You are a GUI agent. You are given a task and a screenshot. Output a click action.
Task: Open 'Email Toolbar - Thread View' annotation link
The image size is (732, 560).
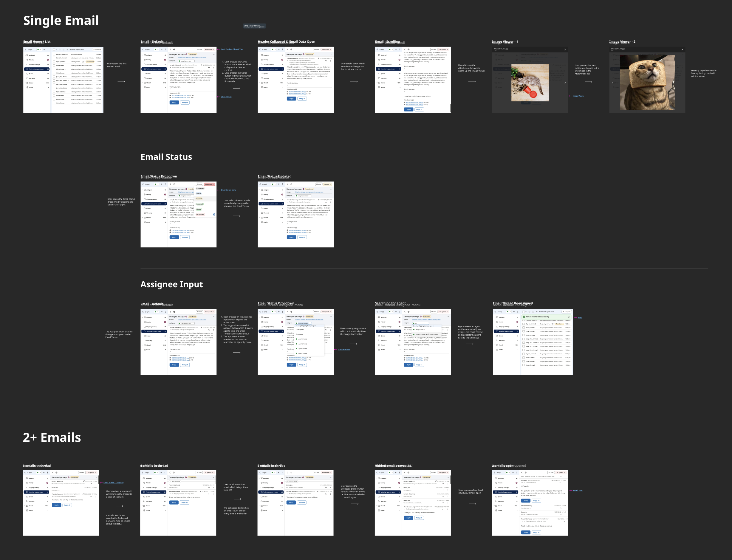(x=232, y=49)
